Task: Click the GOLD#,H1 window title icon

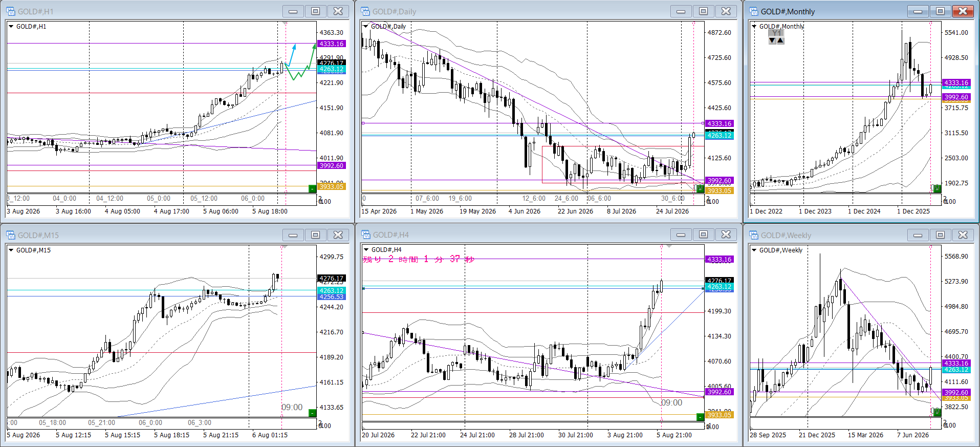Action: (11, 11)
